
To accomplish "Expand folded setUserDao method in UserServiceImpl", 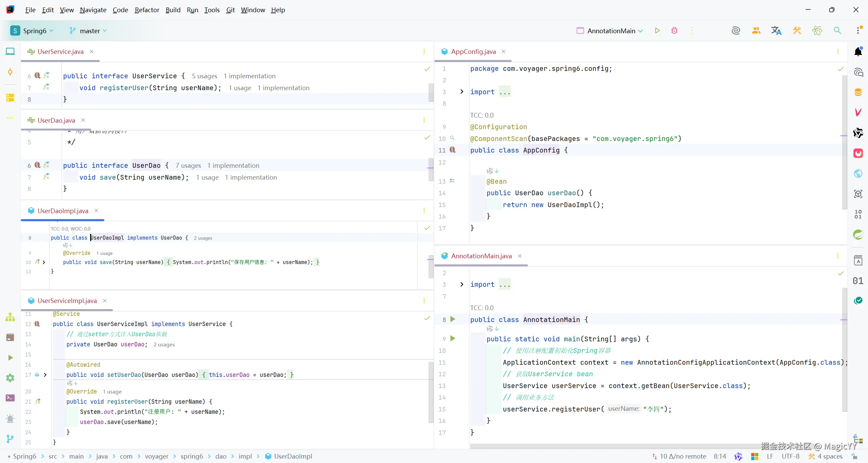I will click(x=45, y=375).
